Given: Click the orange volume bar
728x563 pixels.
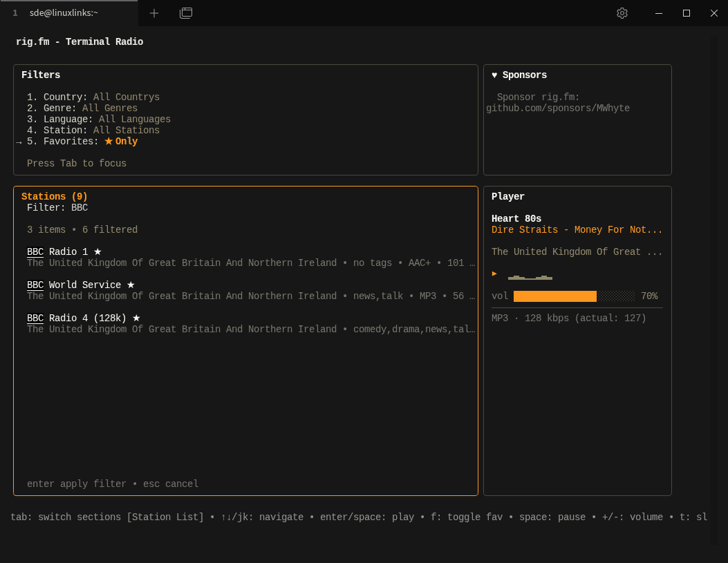Looking at the screenshot, I should point(554,296).
